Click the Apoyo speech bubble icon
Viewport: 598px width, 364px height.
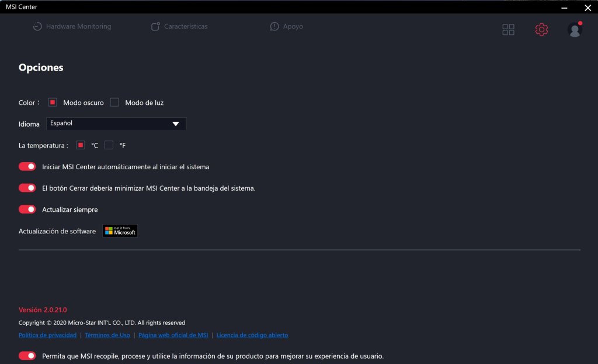pos(274,26)
